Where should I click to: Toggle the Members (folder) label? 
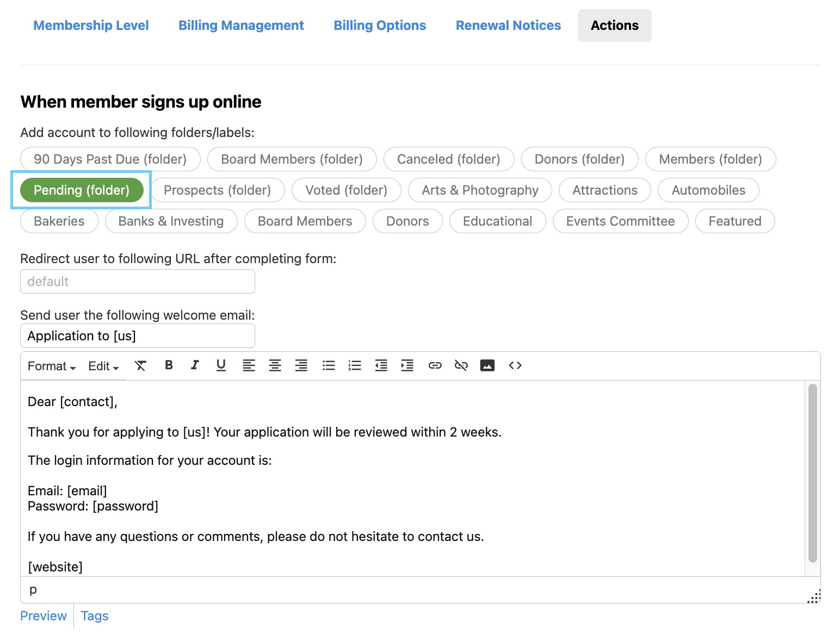click(x=710, y=159)
